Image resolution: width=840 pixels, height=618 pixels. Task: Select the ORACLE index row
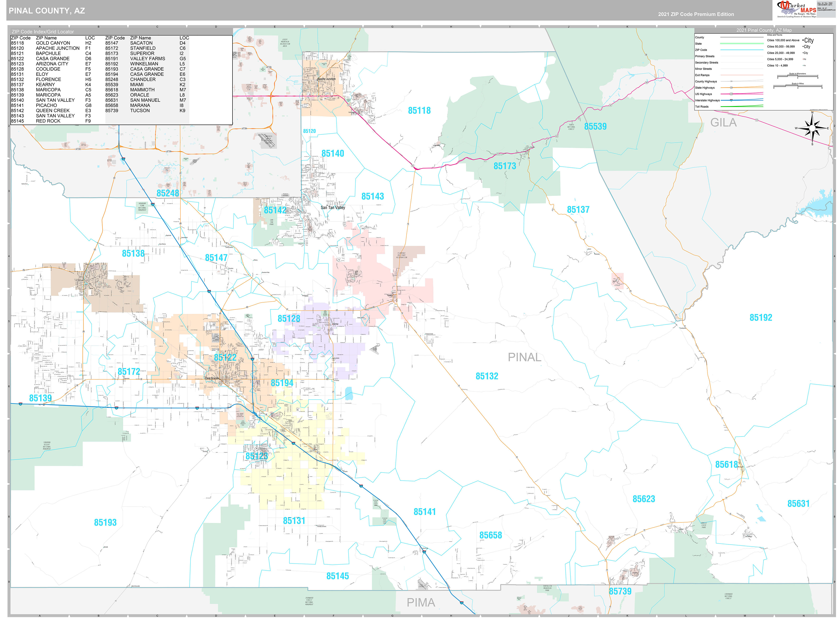pos(146,95)
